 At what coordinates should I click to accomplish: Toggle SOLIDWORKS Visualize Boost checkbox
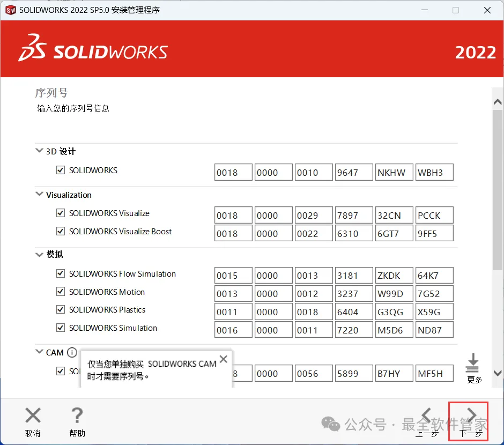61,231
